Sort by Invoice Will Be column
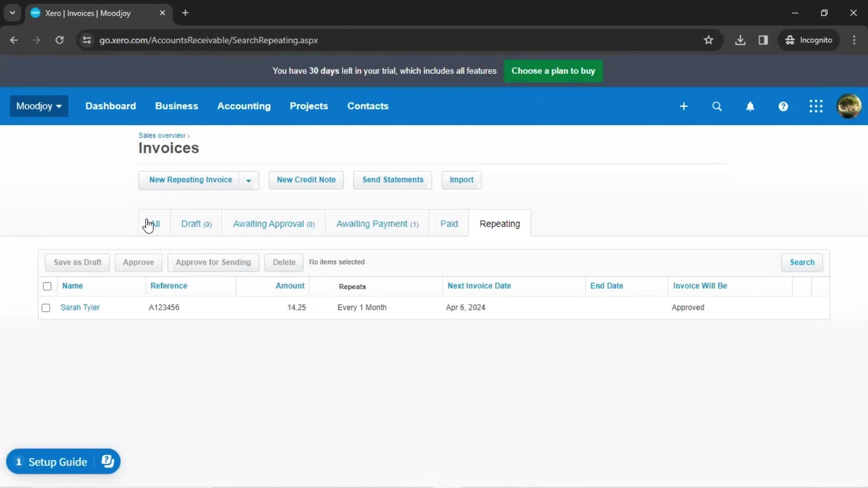 [700, 286]
